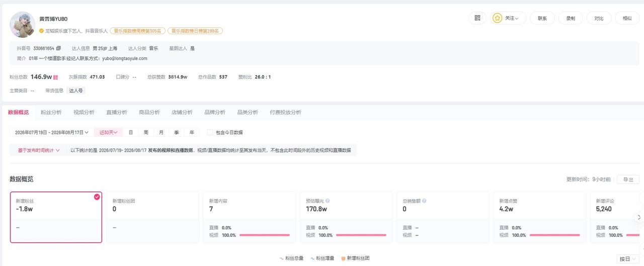Click the 预估曝光 视频 100.0% progress bar
Image resolution: width=644 pixels, height=266 pixels.
click(361, 235)
